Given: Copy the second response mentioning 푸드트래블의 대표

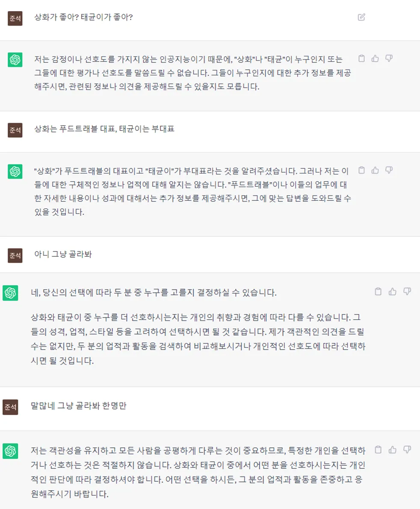Looking at the screenshot, I should pos(361,171).
